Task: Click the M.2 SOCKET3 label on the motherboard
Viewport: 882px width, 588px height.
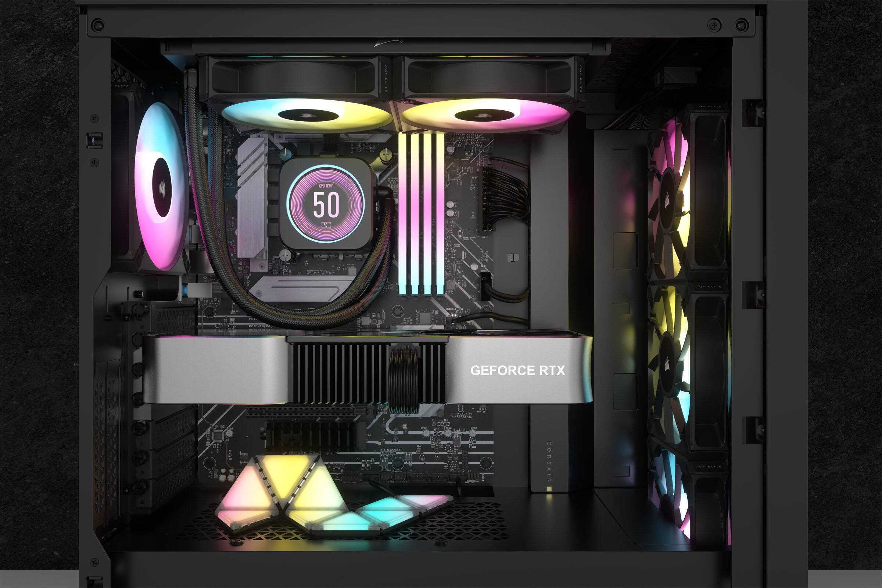Action: (x=391, y=450)
